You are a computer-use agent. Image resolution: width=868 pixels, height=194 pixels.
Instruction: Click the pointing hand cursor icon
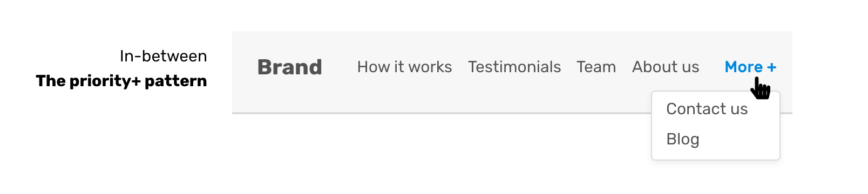coord(761,88)
